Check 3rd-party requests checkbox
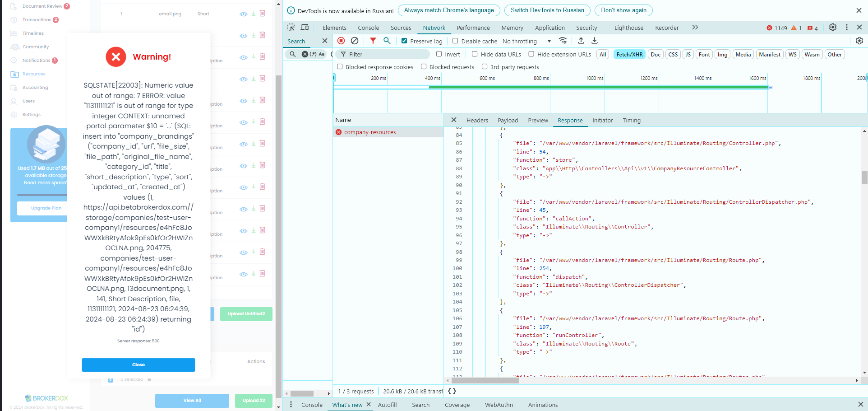868x411 pixels. pos(485,66)
